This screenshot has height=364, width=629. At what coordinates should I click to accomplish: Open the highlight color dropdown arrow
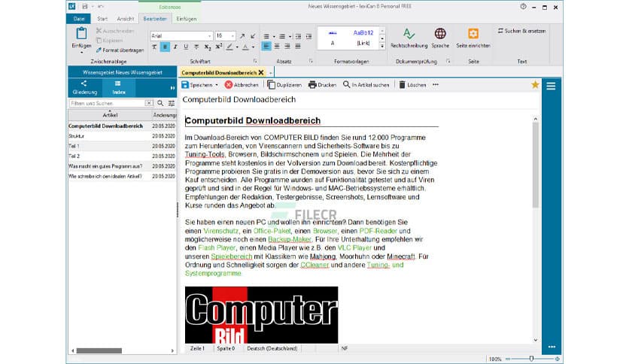point(237,47)
